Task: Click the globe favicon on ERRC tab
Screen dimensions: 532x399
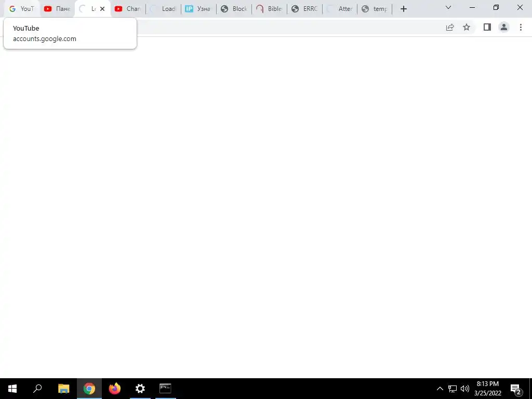Action: tap(295, 9)
